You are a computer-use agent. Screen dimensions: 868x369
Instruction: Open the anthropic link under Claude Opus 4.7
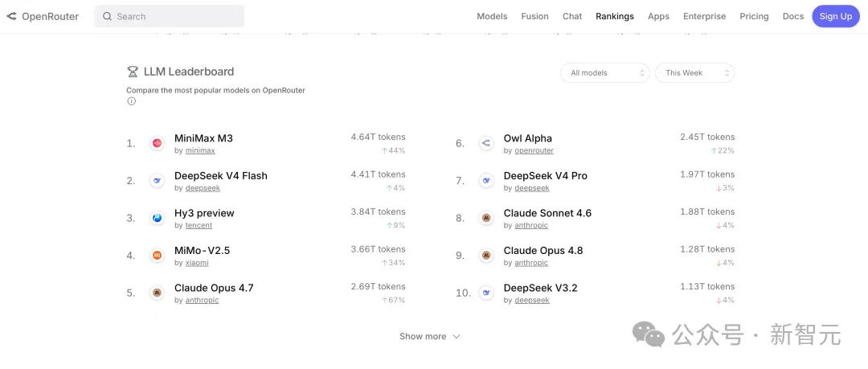(202, 301)
